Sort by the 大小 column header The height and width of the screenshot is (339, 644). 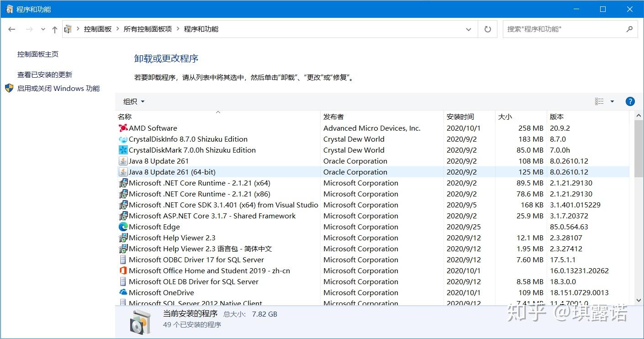[521, 117]
